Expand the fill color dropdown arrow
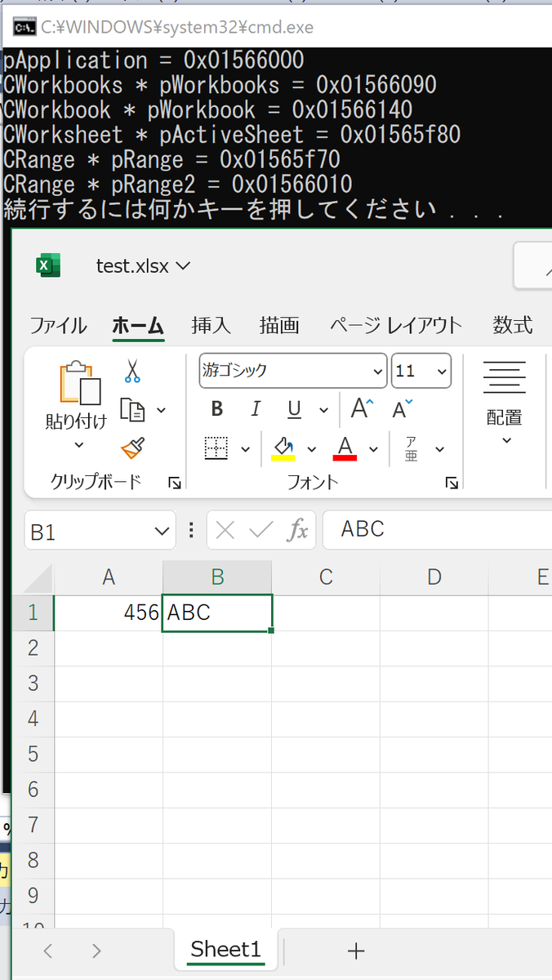Image resolution: width=552 pixels, height=980 pixels. coord(311,449)
